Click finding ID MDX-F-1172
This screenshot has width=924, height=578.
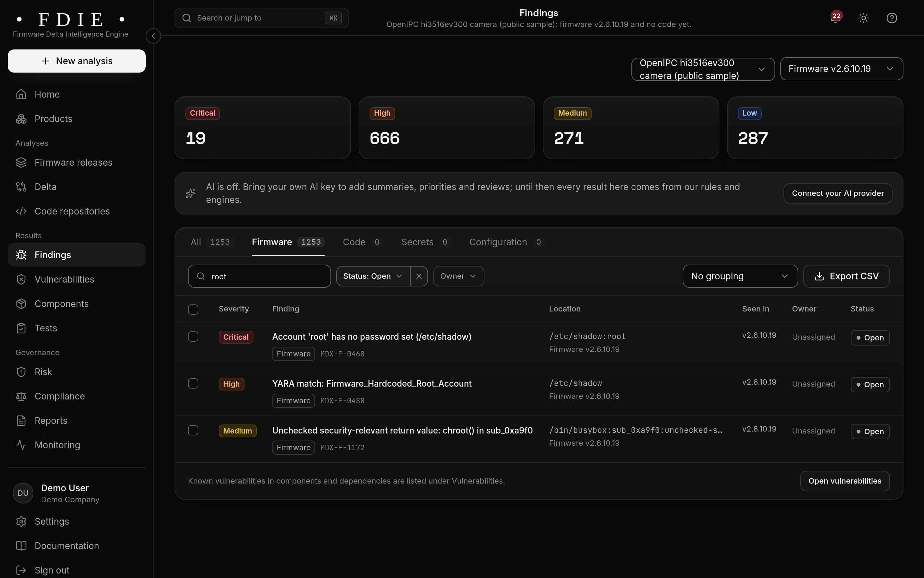[342, 448]
